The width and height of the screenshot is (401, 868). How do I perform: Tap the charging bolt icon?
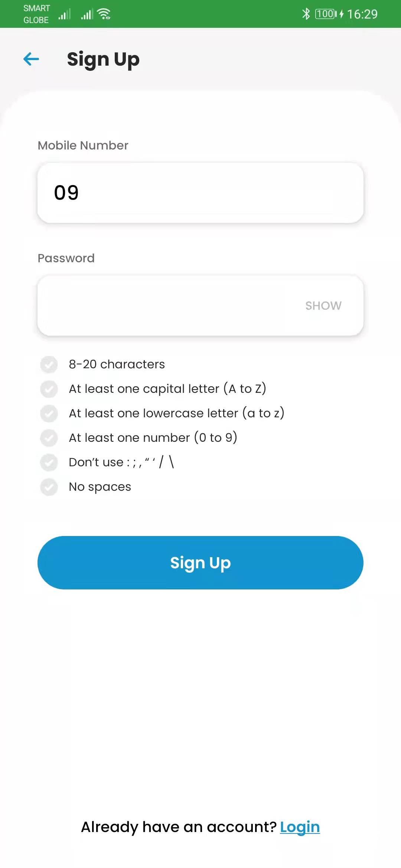[342, 14]
